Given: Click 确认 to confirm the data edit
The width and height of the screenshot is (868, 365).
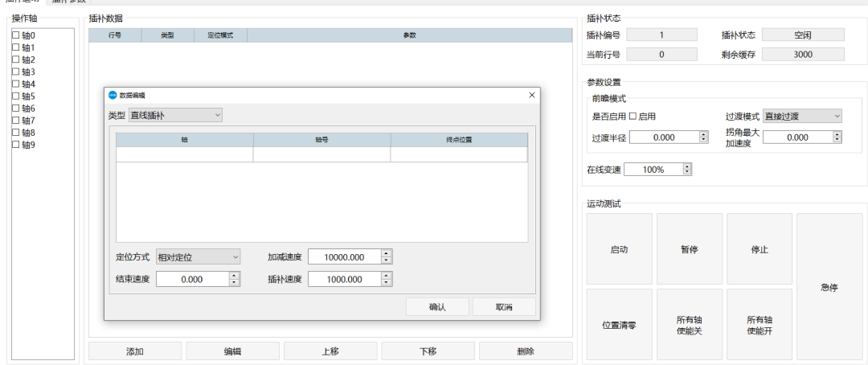Looking at the screenshot, I should (437, 306).
